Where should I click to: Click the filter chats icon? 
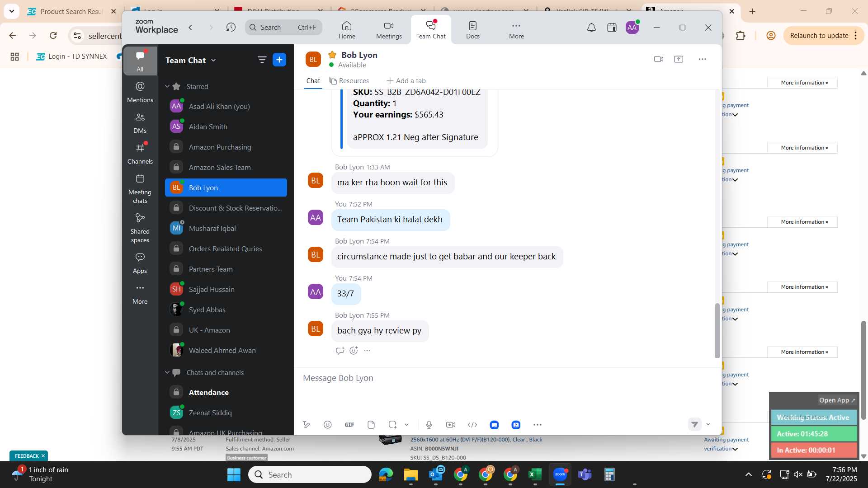click(x=262, y=60)
